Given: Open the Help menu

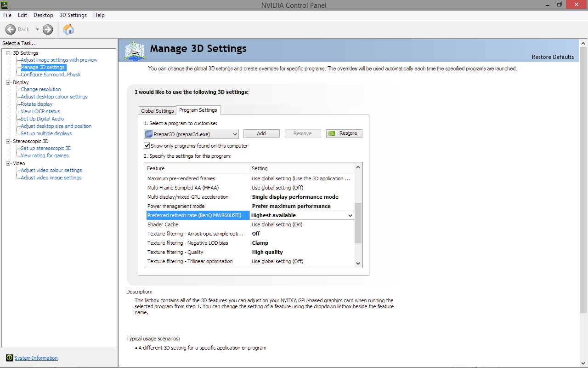Looking at the screenshot, I should pos(99,15).
